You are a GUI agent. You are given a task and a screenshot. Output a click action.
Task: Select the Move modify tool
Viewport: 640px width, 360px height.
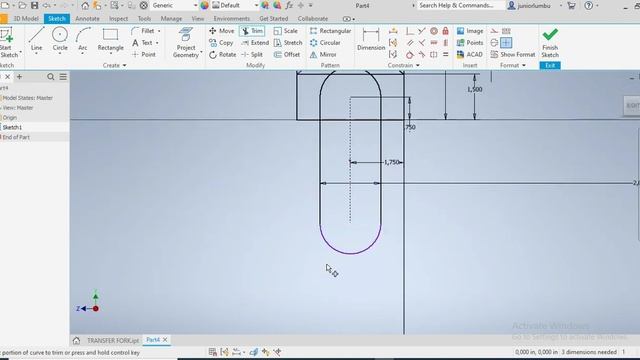[x=222, y=31]
